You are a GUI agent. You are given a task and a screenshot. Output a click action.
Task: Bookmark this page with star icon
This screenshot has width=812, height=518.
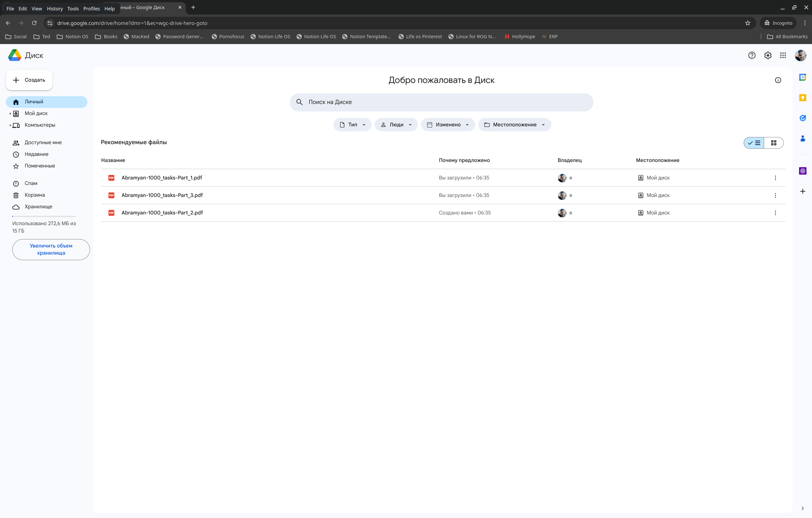coord(748,23)
